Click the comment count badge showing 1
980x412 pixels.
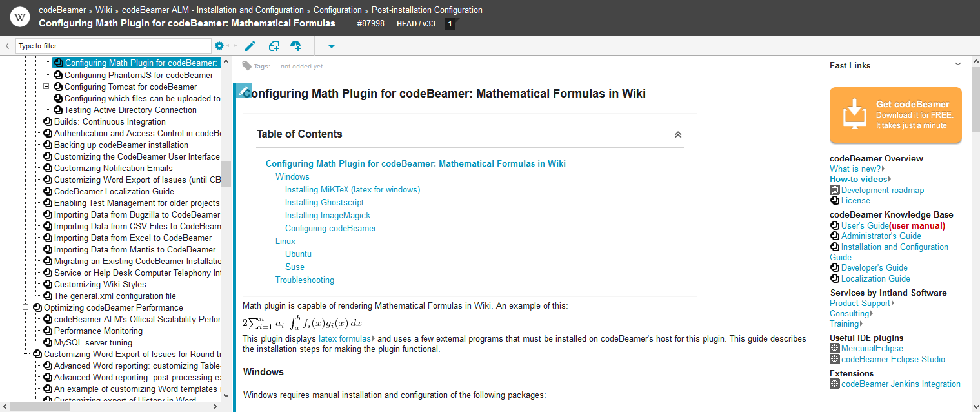450,24
